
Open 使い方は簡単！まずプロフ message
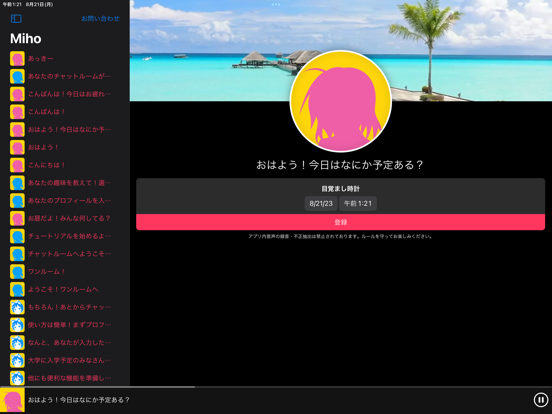click(65, 325)
